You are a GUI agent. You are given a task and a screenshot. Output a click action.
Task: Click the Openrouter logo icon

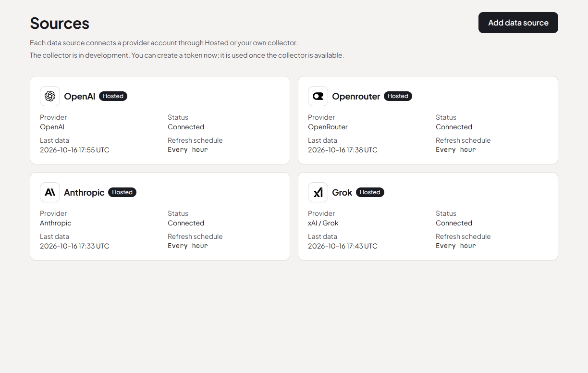coord(318,96)
